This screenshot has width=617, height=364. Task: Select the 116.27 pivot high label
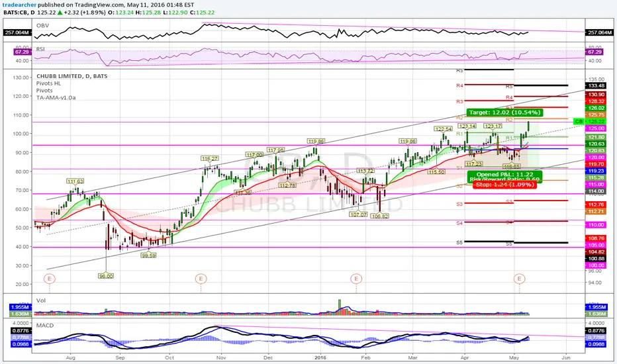coord(209,159)
